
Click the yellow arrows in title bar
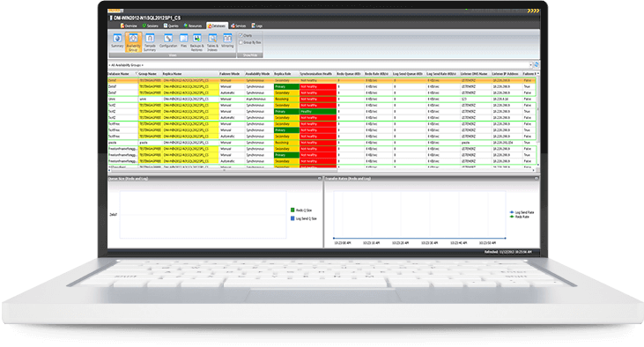coord(533,11)
